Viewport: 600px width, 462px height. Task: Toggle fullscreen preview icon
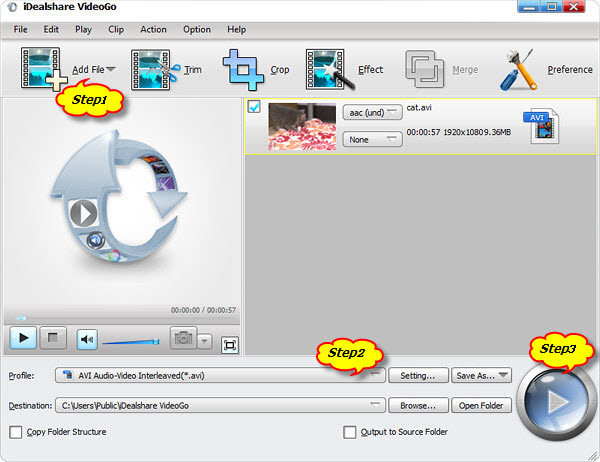click(230, 345)
